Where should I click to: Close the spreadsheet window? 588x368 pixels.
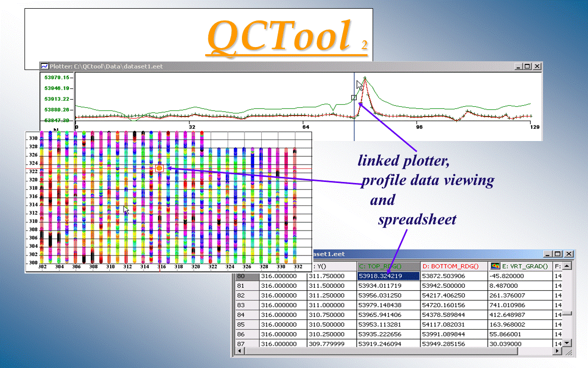tap(569, 254)
